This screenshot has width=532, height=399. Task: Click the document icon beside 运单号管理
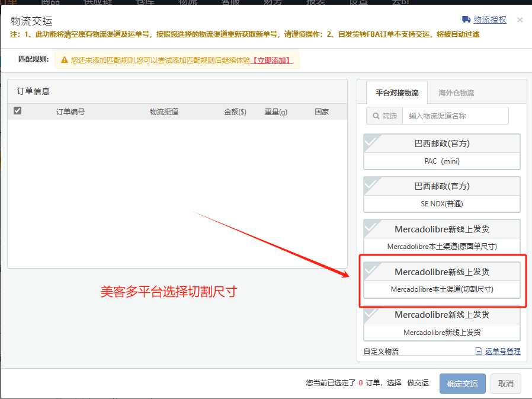479,351
